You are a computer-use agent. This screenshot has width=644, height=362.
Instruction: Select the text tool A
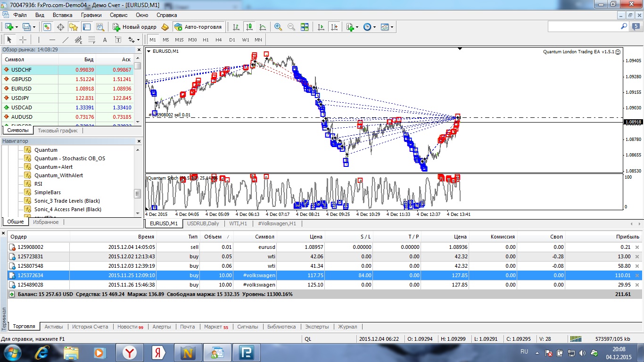point(105,40)
